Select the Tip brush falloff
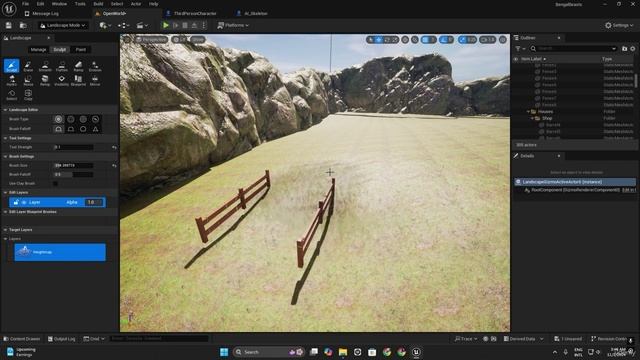This screenshot has height=360, width=640. pos(96,129)
